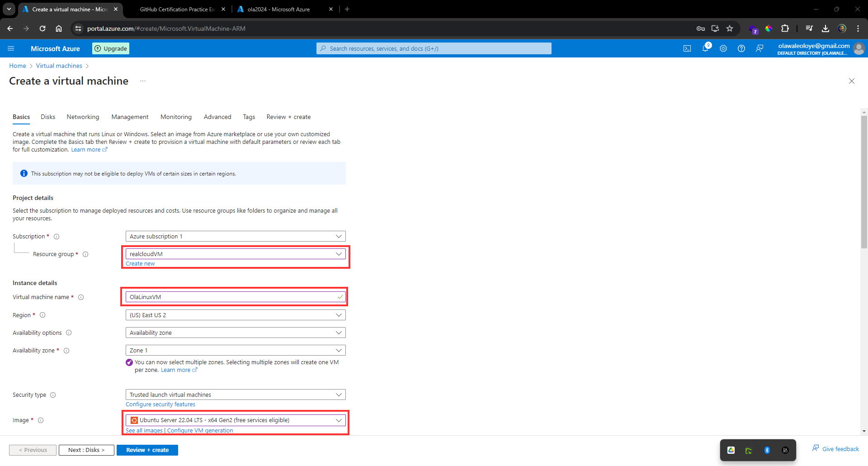Close the Create a virtual machine blade

852,81
